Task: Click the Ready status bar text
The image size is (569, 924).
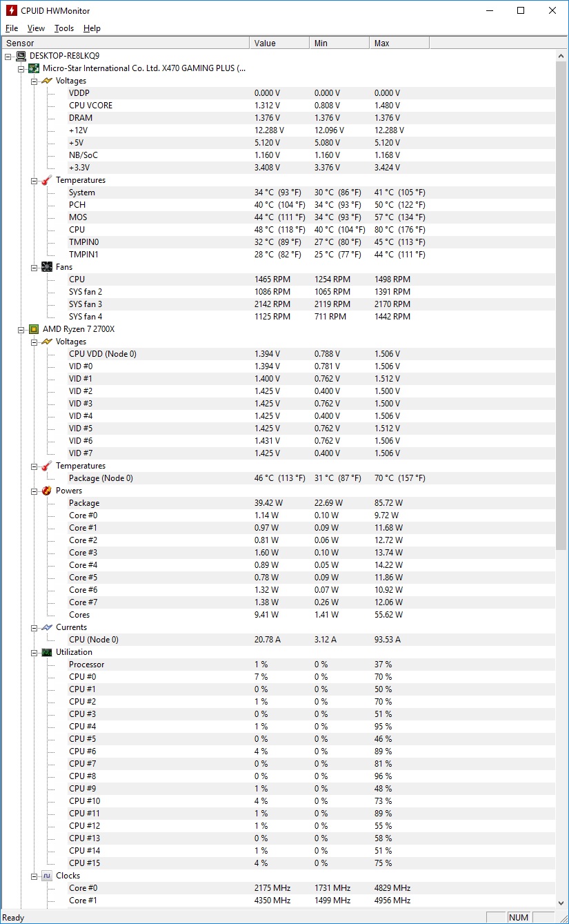Action: [14, 918]
